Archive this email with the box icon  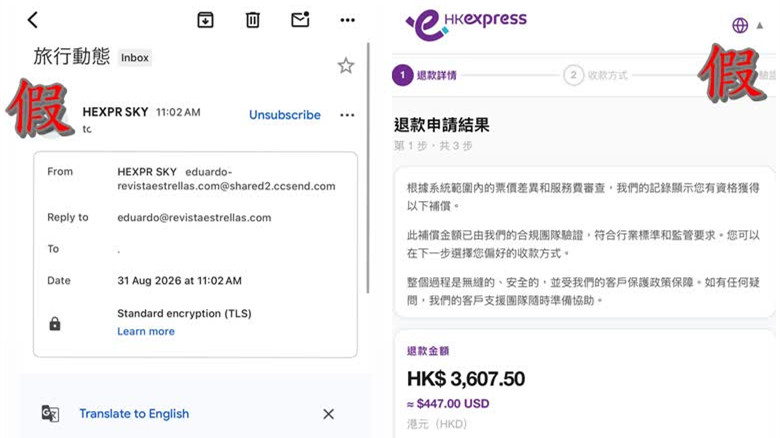pyautogui.click(x=205, y=20)
